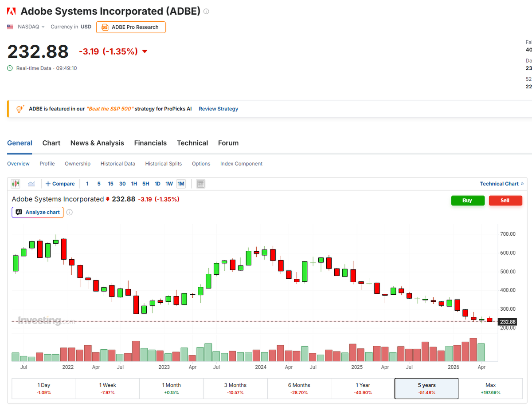Select the 3 Months performance range
This screenshot has width=532, height=407.
pos(235,389)
